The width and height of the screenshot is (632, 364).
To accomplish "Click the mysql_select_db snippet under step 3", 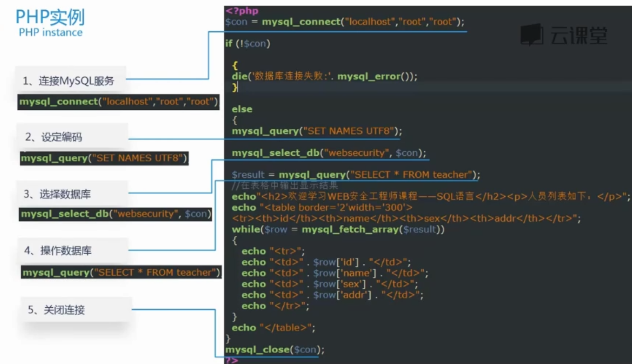I will [x=115, y=214].
